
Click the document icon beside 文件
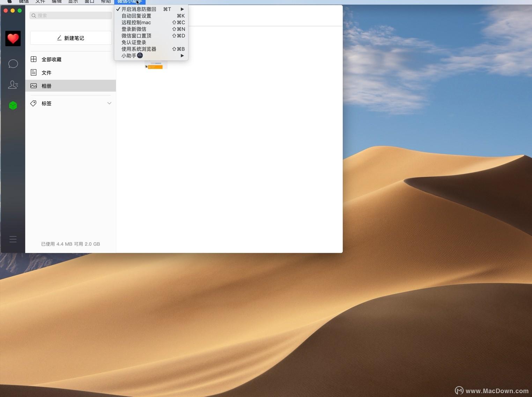pos(34,72)
